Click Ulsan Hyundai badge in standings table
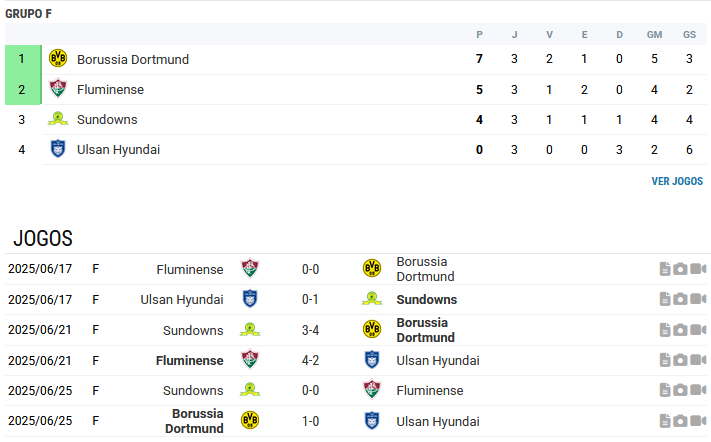711x442 pixels. click(58, 149)
